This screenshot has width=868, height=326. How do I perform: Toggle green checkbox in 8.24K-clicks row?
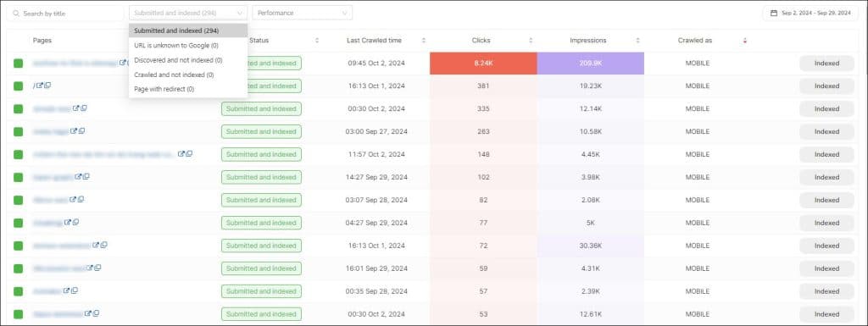click(19, 64)
